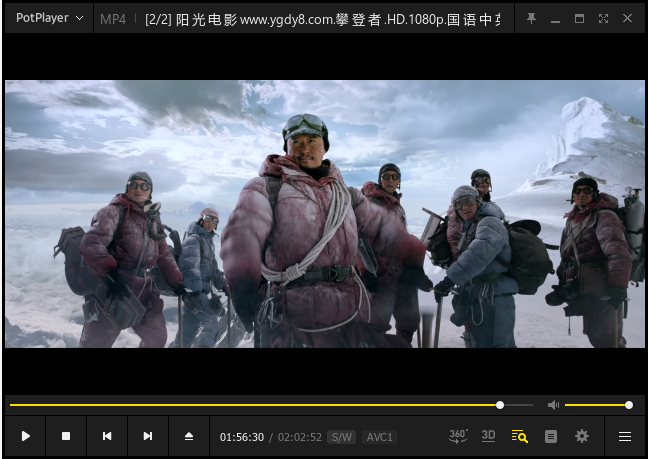Click the seek bar handle
Screen dimensions: 648x459
(500, 405)
